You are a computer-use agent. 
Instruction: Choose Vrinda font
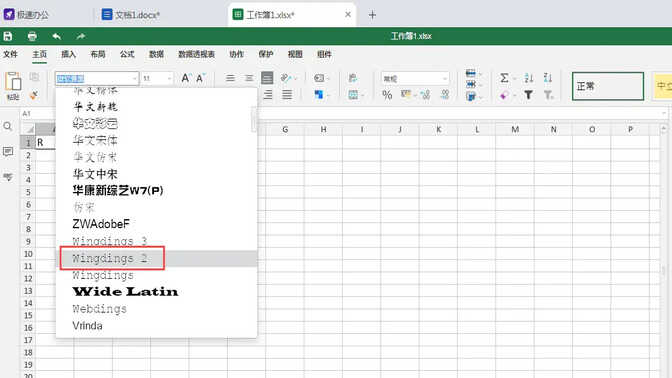coord(156,326)
